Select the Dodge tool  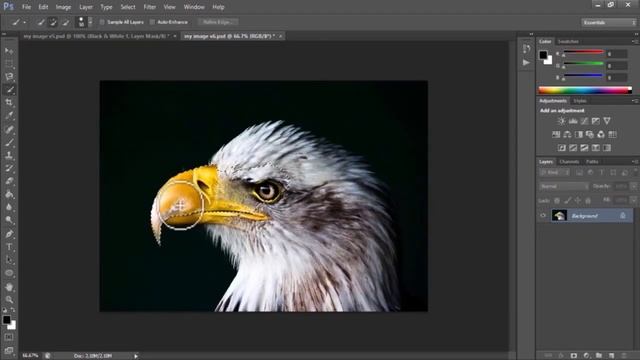click(9, 220)
